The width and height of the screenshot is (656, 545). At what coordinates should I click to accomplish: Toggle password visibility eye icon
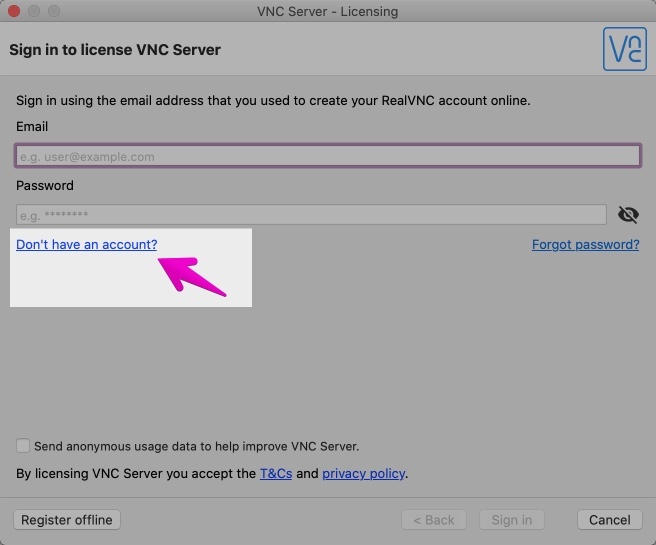628,215
